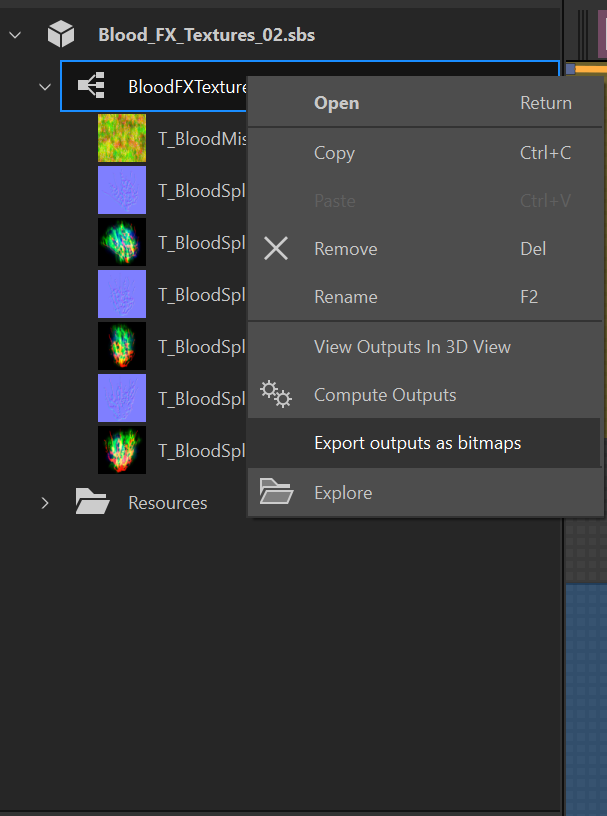Click the BloodFXTextures graph icon
Image resolution: width=607 pixels, height=816 pixels.
coord(92,87)
